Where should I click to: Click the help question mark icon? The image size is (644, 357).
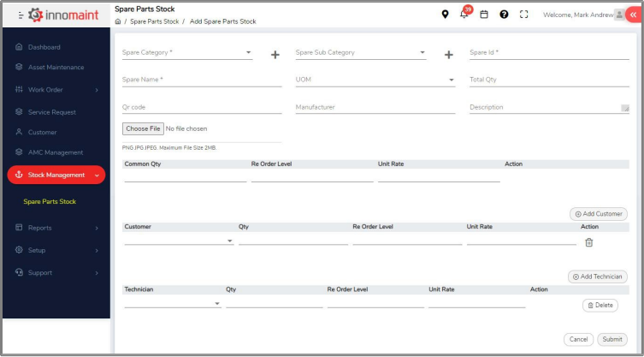click(x=504, y=15)
